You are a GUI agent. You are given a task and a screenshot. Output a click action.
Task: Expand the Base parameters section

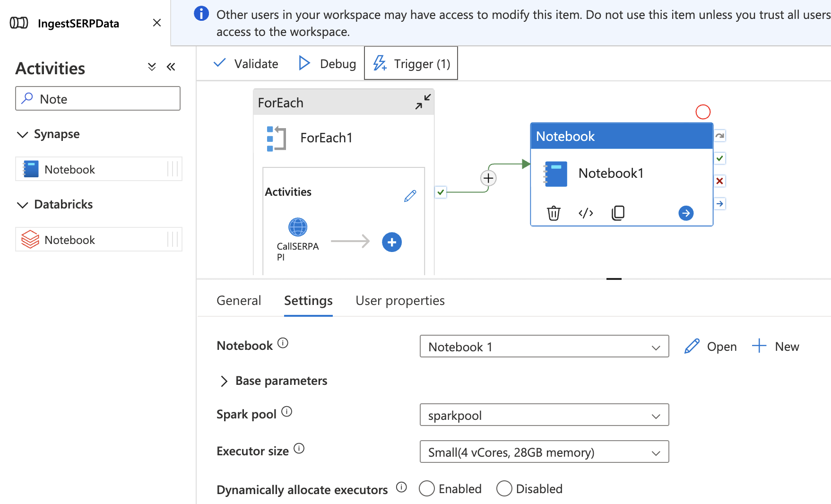pos(224,381)
